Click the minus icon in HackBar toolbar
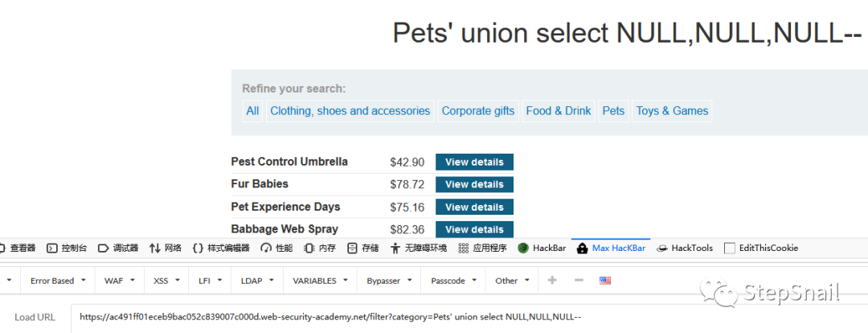 point(579,281)
